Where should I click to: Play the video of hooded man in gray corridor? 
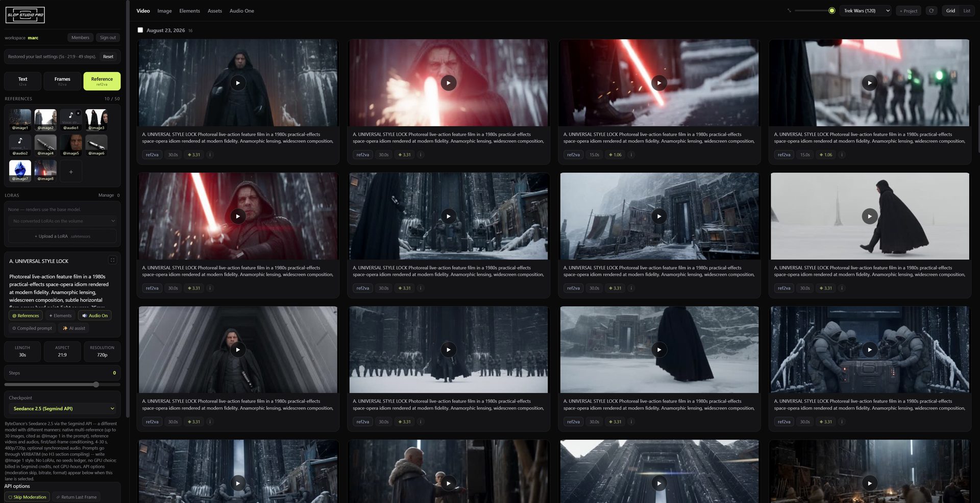click(238, 350)
